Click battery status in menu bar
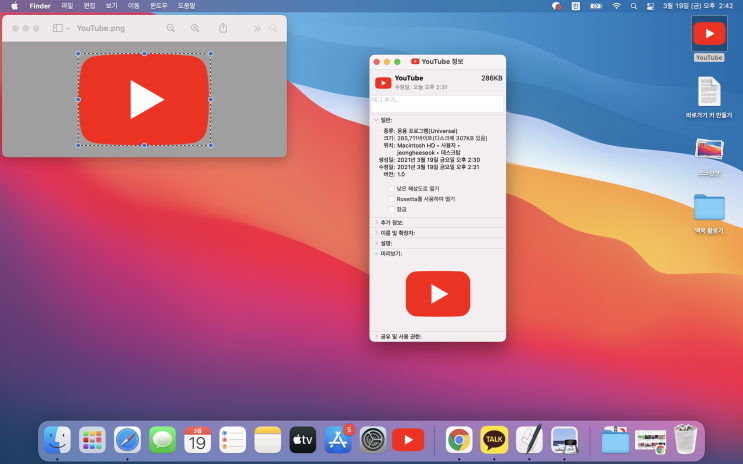This screenshot has width=743, height=464. click(x=596, y=6)
